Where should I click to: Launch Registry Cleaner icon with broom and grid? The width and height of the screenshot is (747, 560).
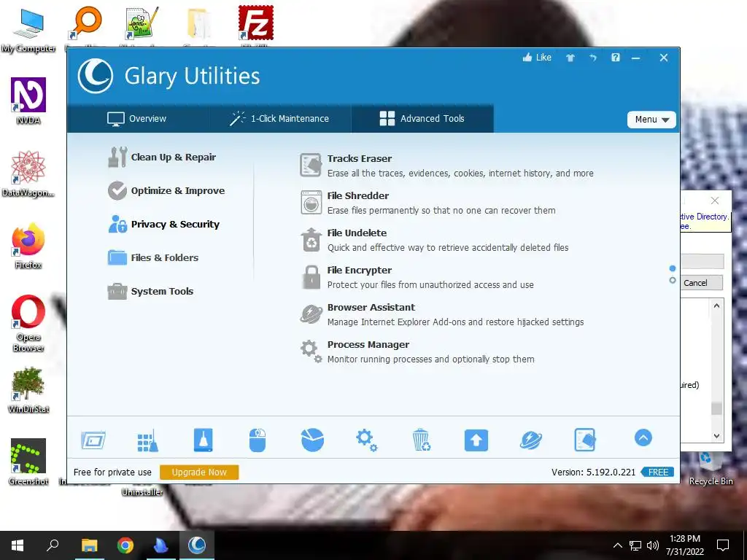147,440
